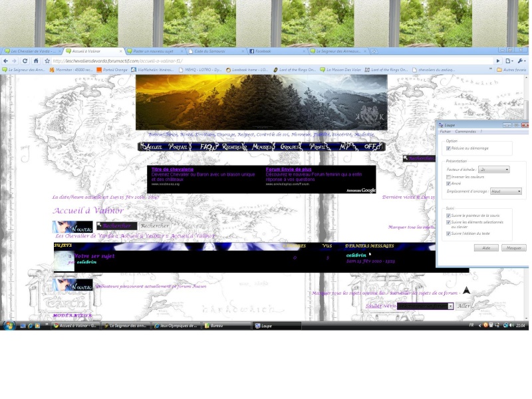Open the Lorebook home bookmark

coord(247,70)
